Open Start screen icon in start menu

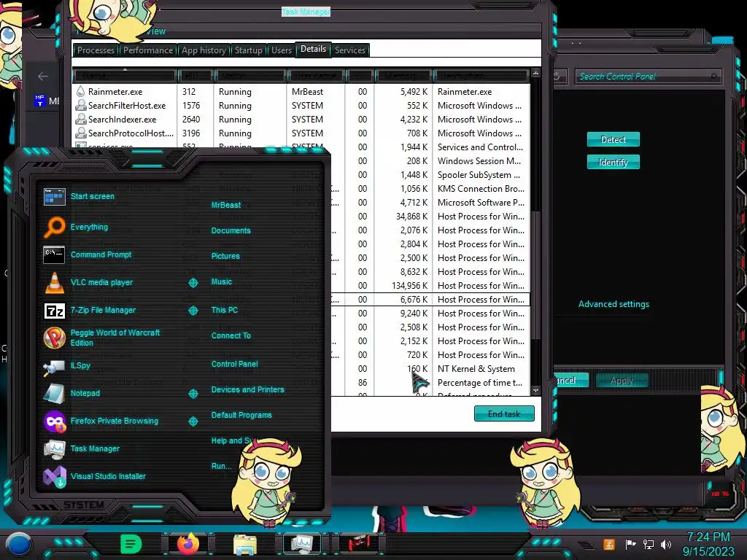54,196
